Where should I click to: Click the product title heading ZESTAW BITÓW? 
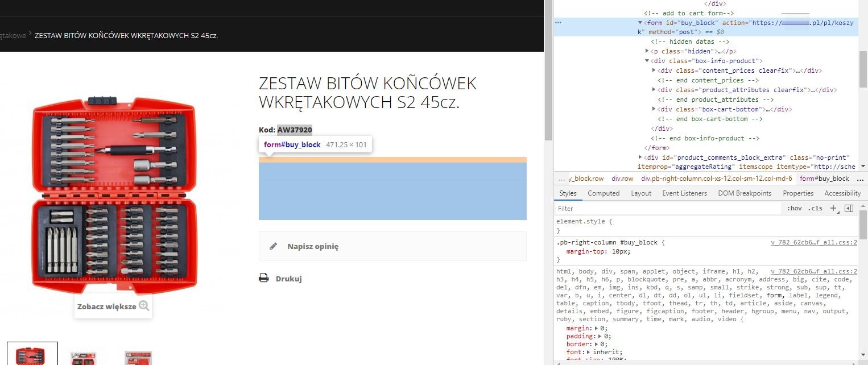point(367,93)
